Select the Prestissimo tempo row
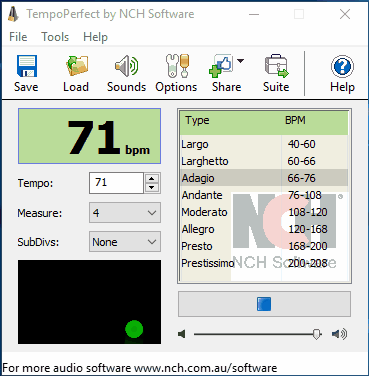The width and height of the screenshot is (369, 376). click(x=264, y=263)
